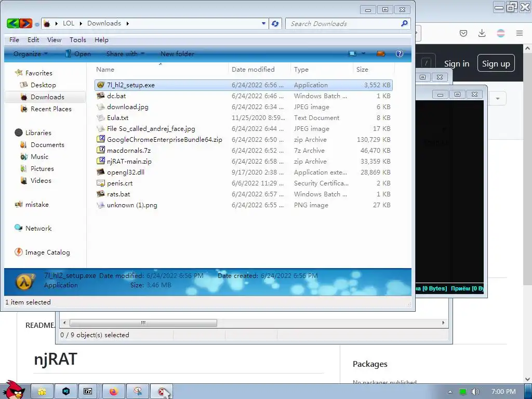
Task: Expand the address bar history dropdown
Action: [263, 23]
